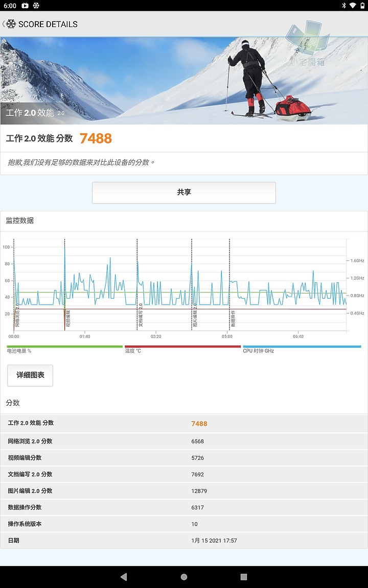This screenshot has width=368, height=588.
Task: Tap the 数据操作分数 row
Action: click(x=184, y=507)
